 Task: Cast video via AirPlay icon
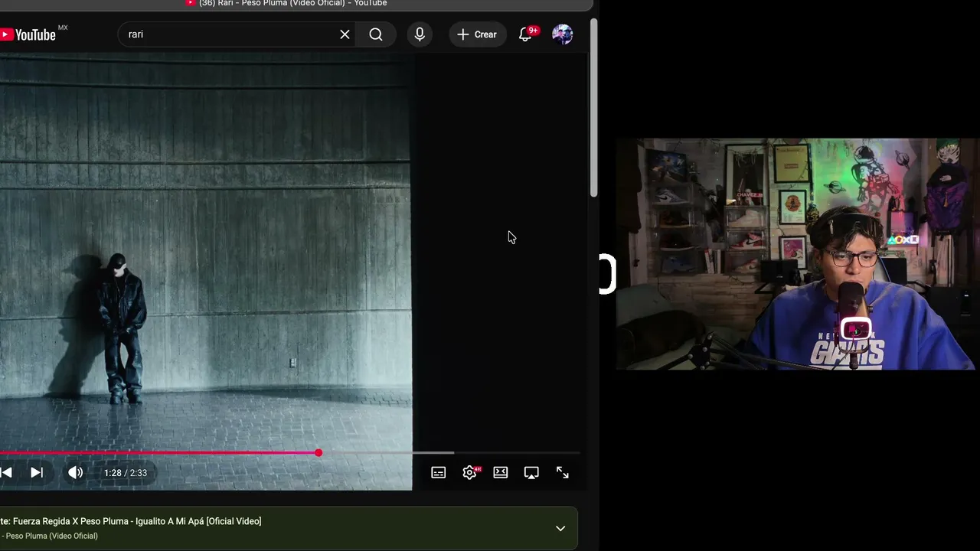coord(531,473)
